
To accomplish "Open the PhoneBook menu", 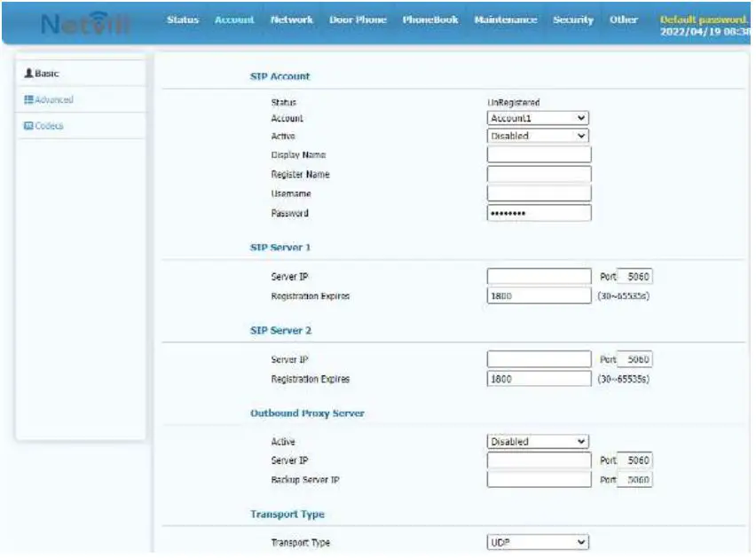I will click(430, 20).
